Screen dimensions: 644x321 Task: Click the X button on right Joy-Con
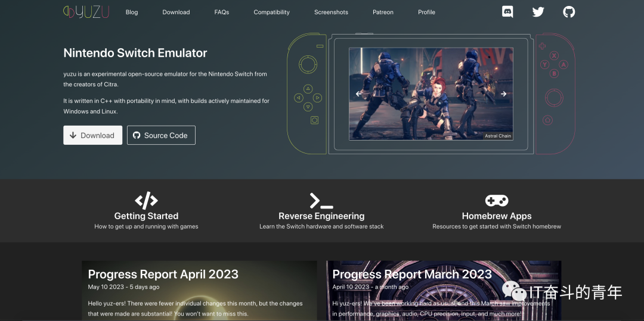point(554,55)
